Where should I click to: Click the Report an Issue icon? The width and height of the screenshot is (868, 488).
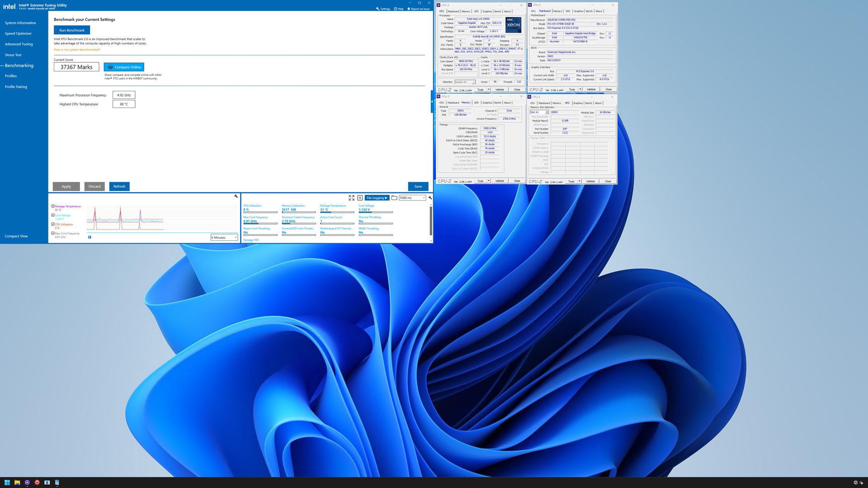pyautogui.click(x=409, y=9)
